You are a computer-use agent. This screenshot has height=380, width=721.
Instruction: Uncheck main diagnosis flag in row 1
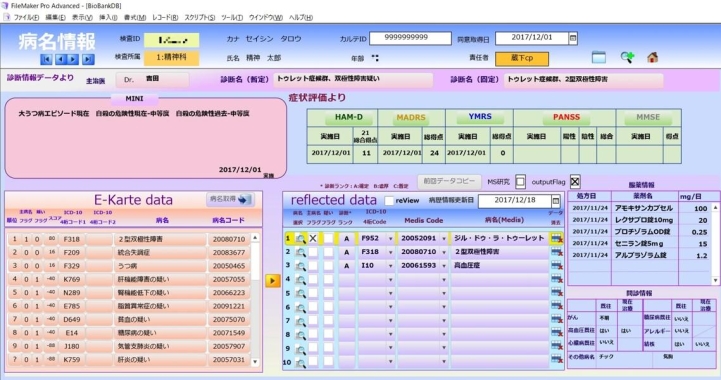pos(313,238)
